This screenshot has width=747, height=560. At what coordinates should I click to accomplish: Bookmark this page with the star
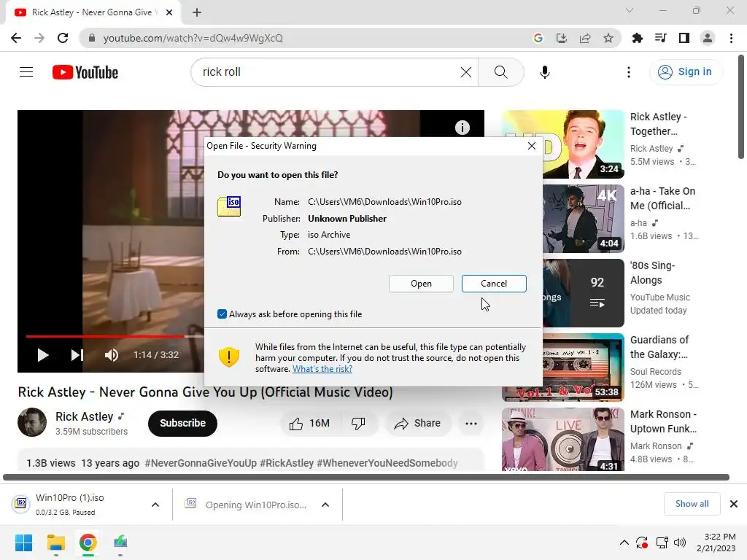click(608, 38)
